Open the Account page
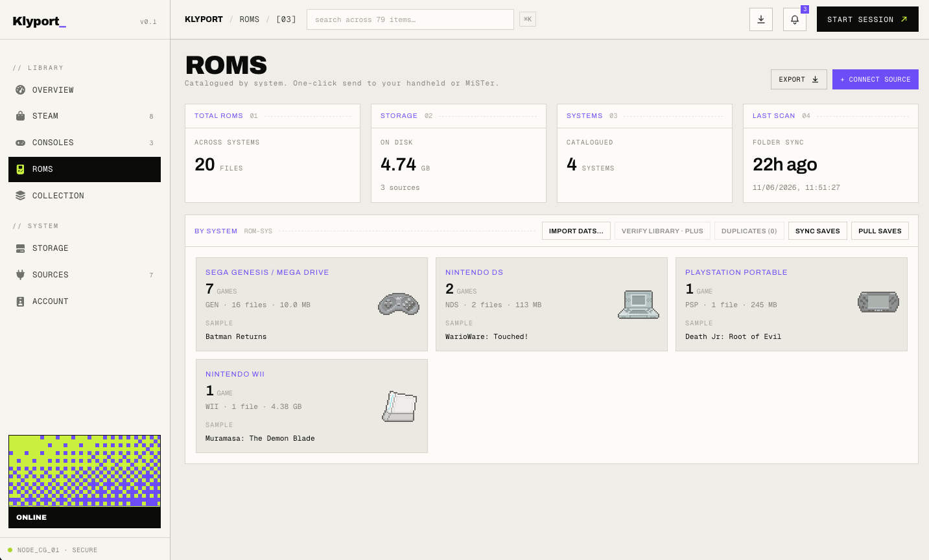 [x=84, y=301]
